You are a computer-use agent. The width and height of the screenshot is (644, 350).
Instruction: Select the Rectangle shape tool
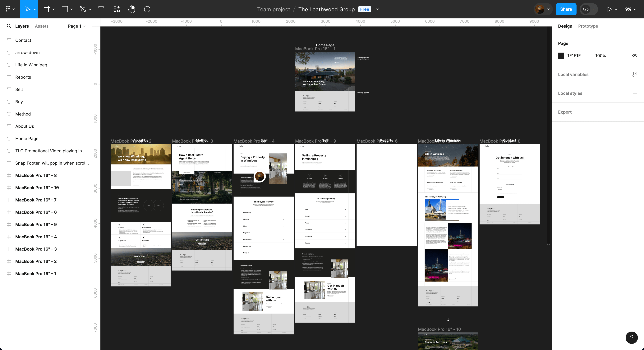point(65,9)
